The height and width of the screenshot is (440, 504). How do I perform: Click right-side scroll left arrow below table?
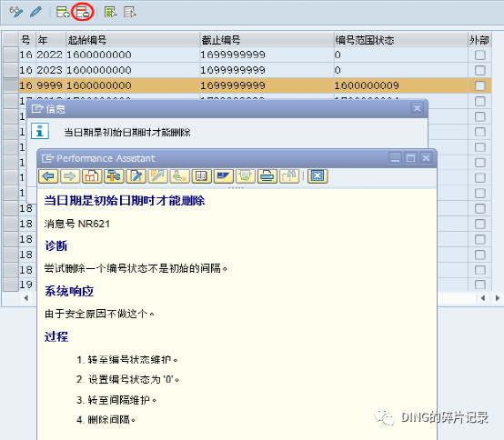(x=483, y=298)
